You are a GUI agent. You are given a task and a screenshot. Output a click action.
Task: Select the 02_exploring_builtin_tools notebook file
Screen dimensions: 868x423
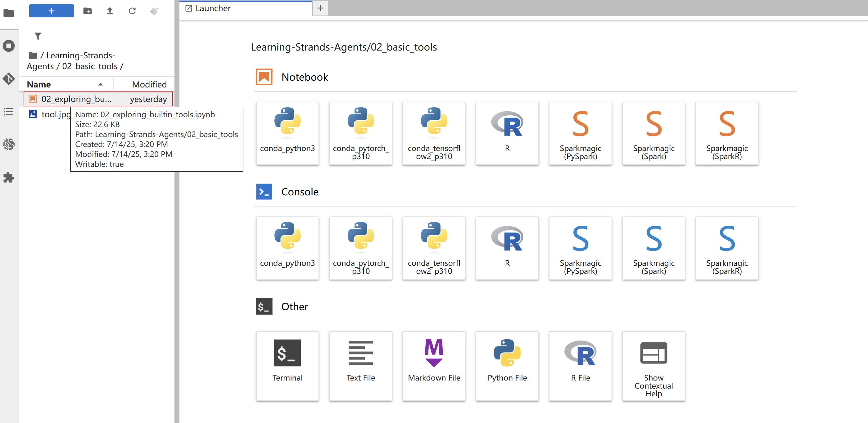point(98,99)
